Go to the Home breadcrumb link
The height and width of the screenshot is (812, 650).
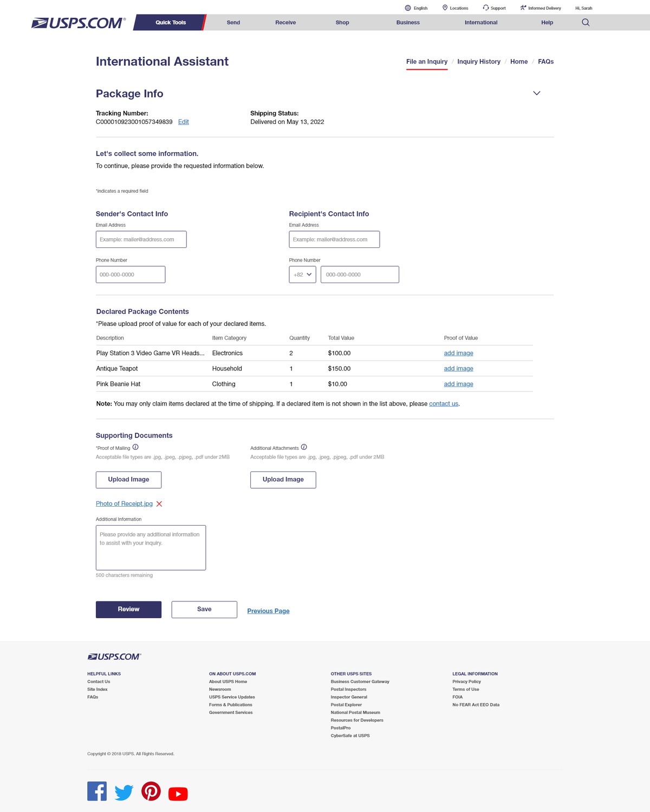coord(519,62)
